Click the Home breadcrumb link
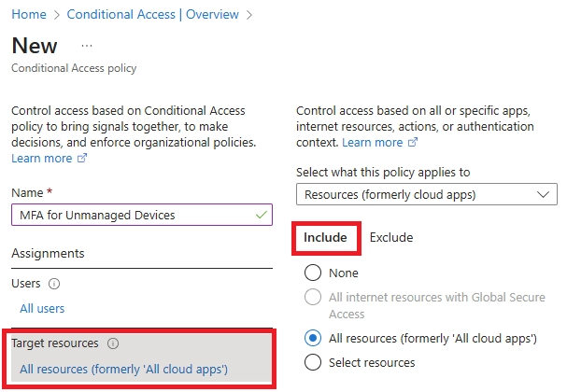This screenshot has width=567, height=392. pyautogui.click(x=28, y=15)
